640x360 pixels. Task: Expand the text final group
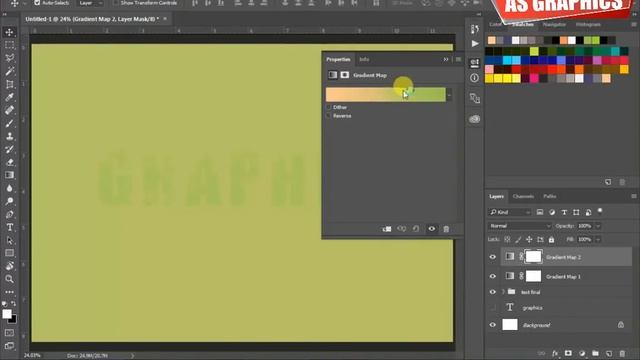click(503, 292)
